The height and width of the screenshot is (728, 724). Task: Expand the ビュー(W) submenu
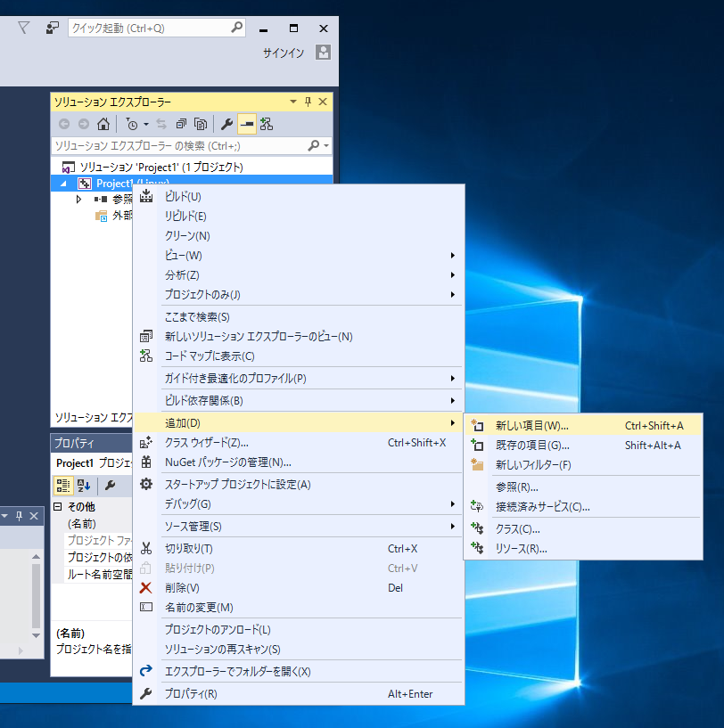point(299,256)
